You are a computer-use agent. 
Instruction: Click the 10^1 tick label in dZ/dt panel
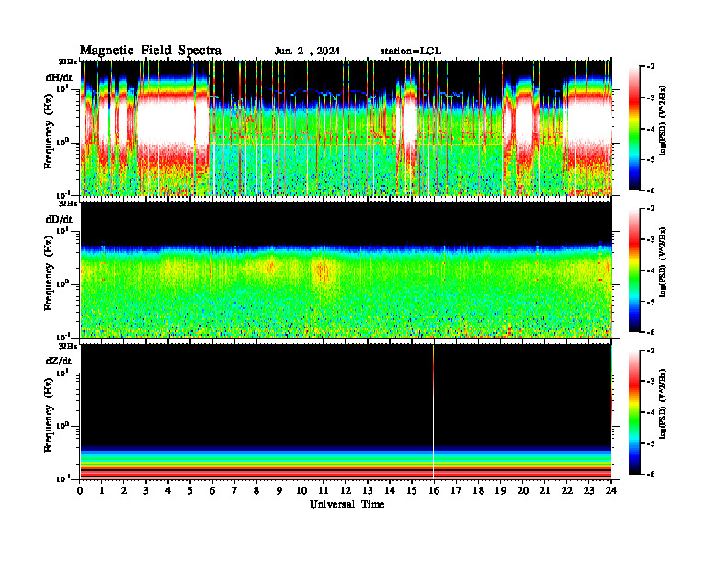(x=63, y=372)
